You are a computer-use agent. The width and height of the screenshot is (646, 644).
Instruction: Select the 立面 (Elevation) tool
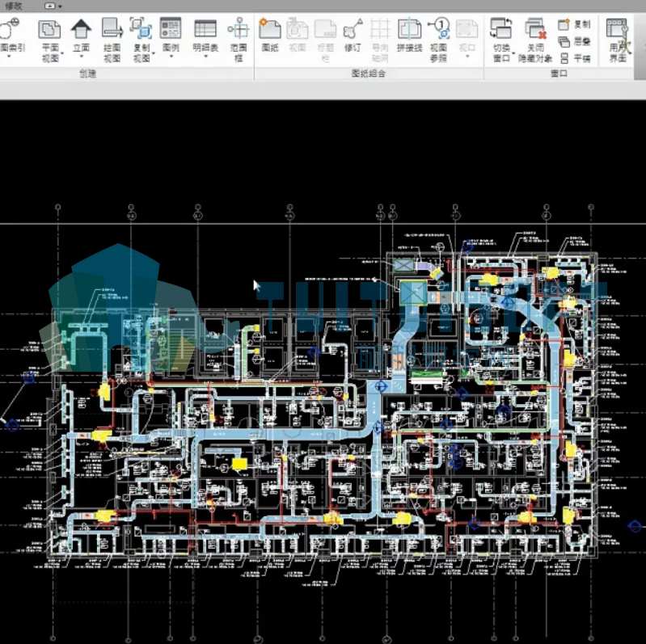81,36
